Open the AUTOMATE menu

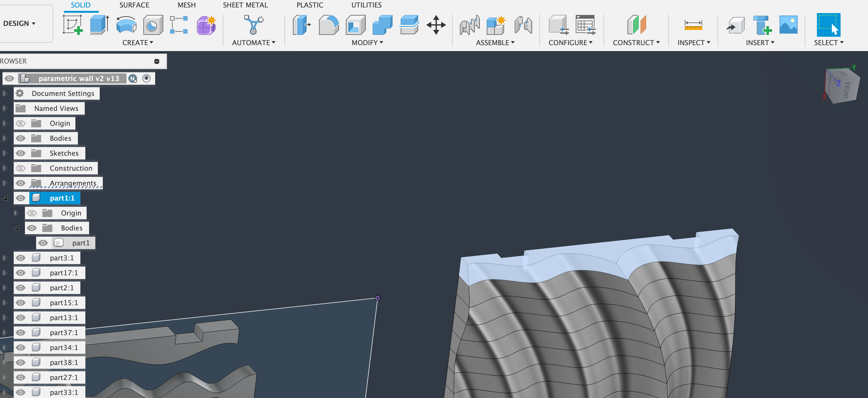pos(254,43)
